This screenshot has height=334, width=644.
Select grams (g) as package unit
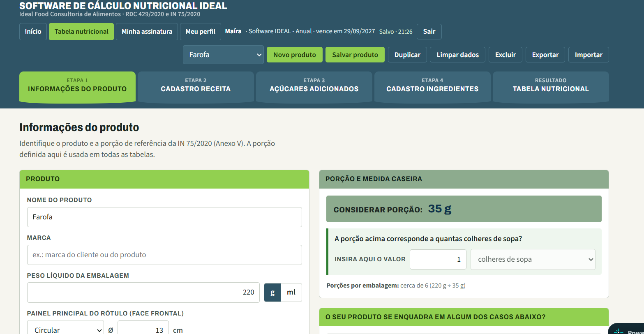pyautogui.click(x=272, y=293)
